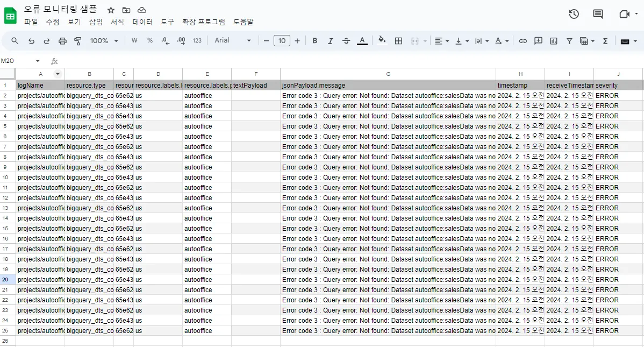Check cloud save status icon

click(142, 10)
